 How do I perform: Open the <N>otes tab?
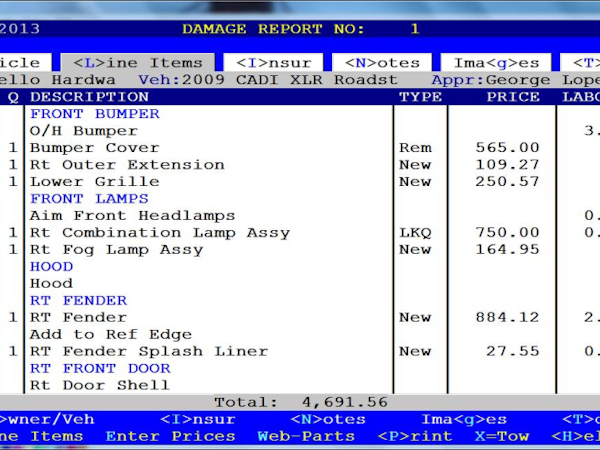click(x=382, y=62)
